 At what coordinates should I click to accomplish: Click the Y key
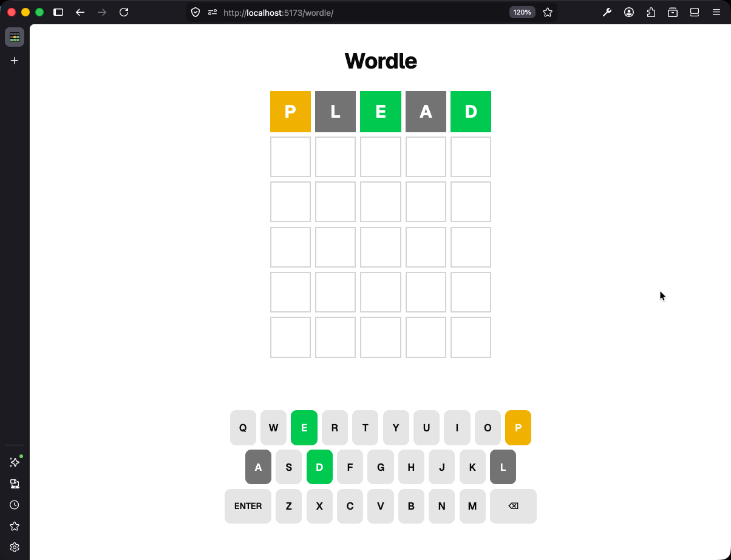point(396,428)
